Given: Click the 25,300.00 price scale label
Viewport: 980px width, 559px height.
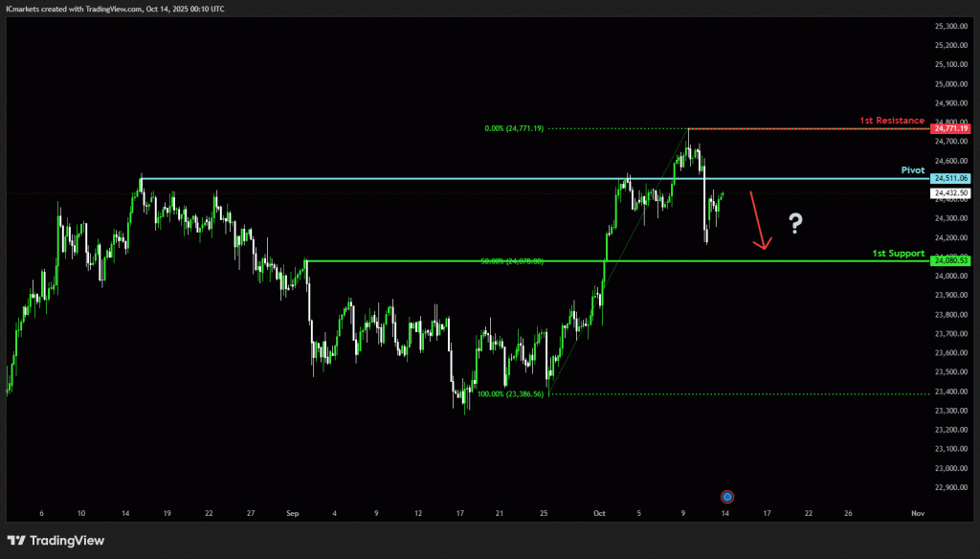Looking at the screenshot, I should (x=951, y=26).
